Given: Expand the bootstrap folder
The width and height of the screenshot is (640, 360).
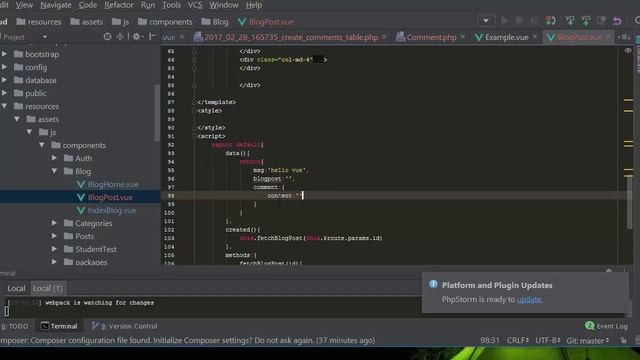Looking at the screenshot, I should [x=4, y=54].
